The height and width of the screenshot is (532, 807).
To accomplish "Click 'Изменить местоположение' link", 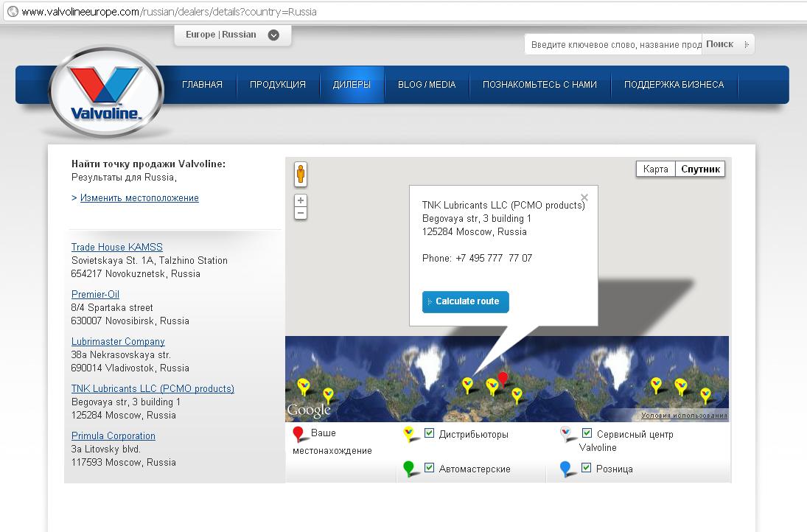I will coord(139,198).
